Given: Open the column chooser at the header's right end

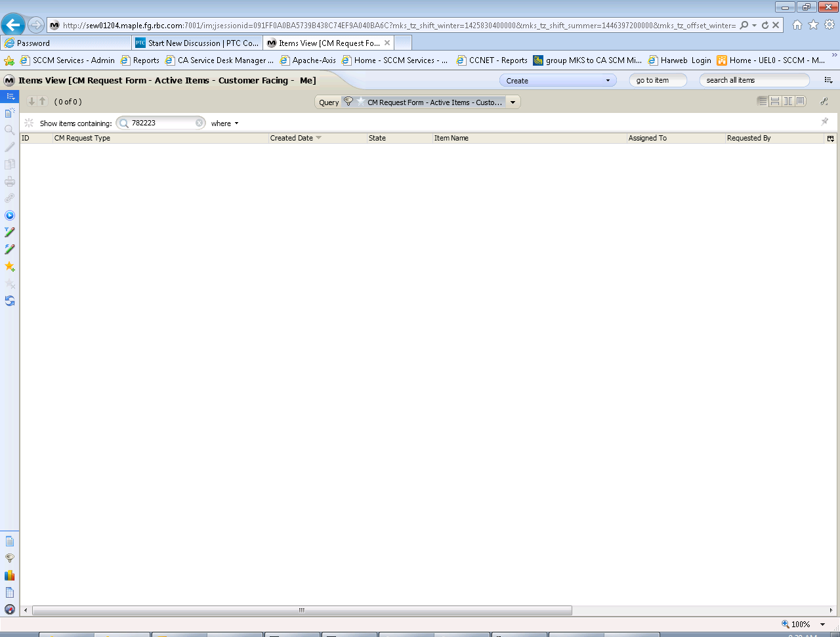Looking at the screenshot, I should click(x=831, y=139).
